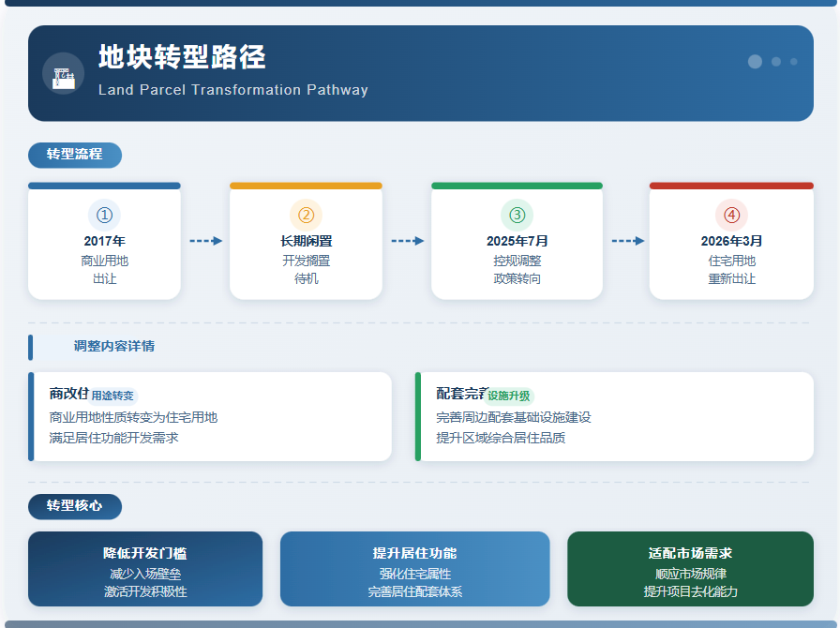
Task: Select the ① circle on the 2017年 card
Action: pyautogui.click(x=104, y=217)
